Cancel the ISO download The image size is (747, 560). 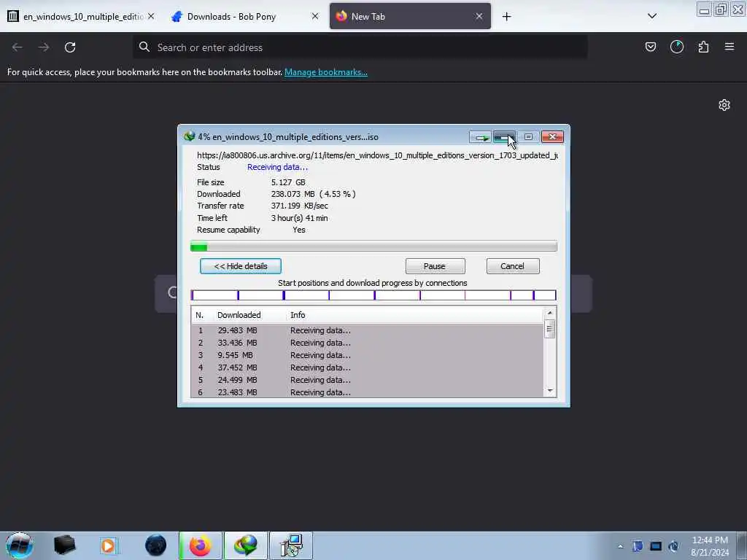pyautogui.click(x=513, y=266)
